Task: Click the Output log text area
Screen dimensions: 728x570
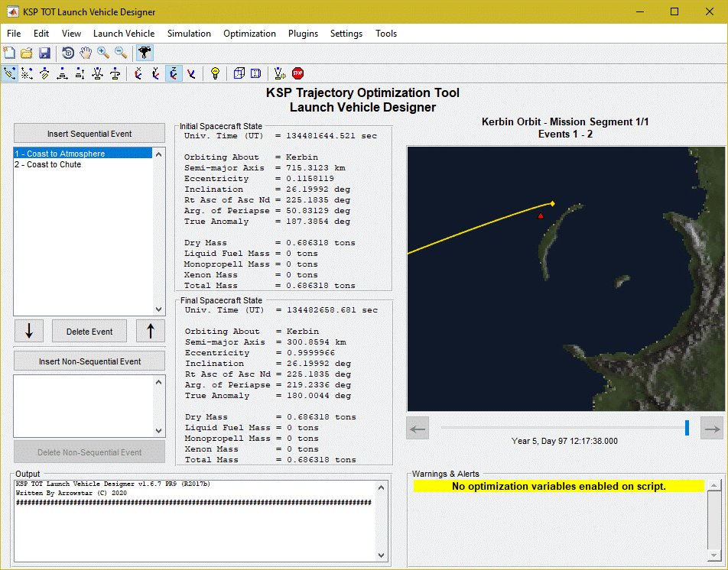Action: 195,521
